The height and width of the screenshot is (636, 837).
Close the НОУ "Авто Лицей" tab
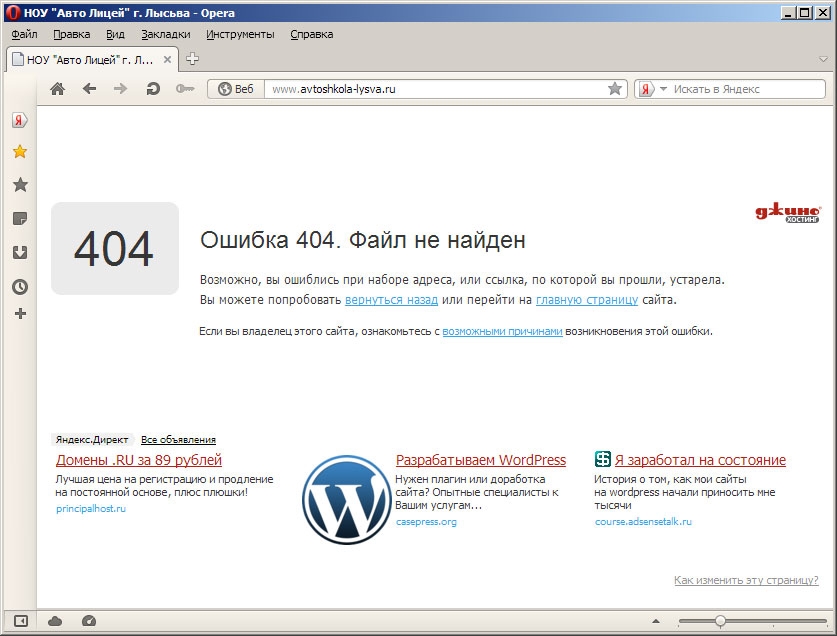(167, 60)
